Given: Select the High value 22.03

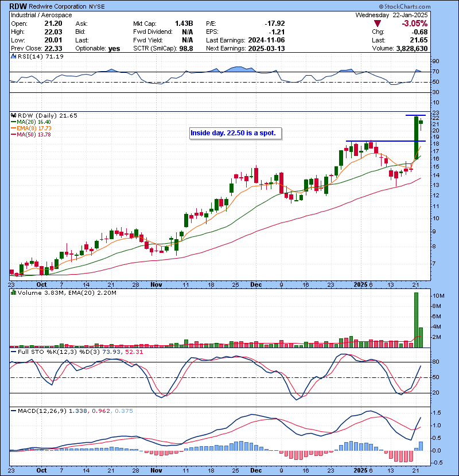Looking at the screenshot, I should [53, 32].
